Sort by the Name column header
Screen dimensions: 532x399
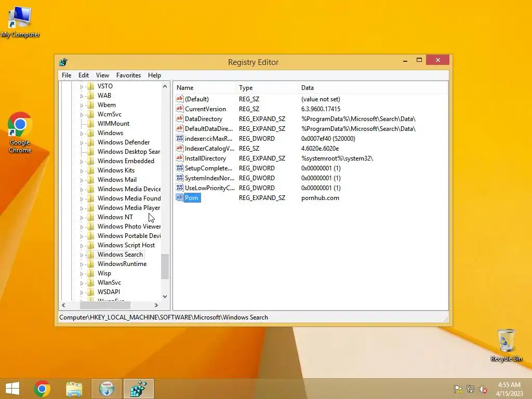(205, 87)
